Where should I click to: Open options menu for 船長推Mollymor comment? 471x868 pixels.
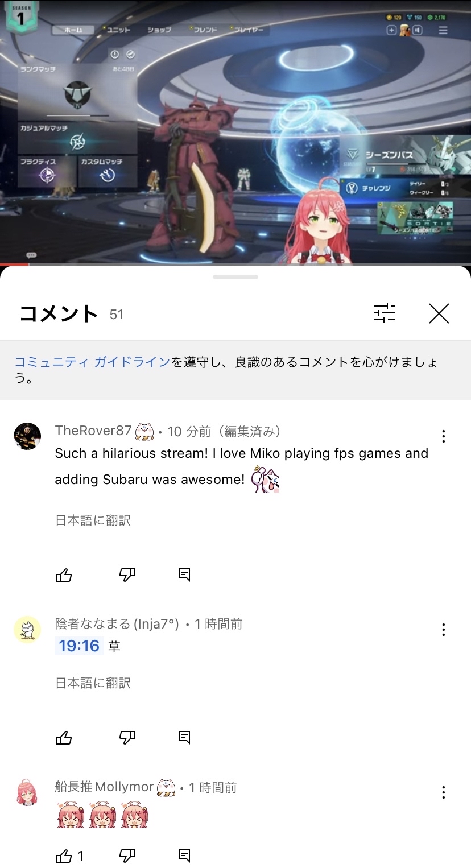pos(443,792)
